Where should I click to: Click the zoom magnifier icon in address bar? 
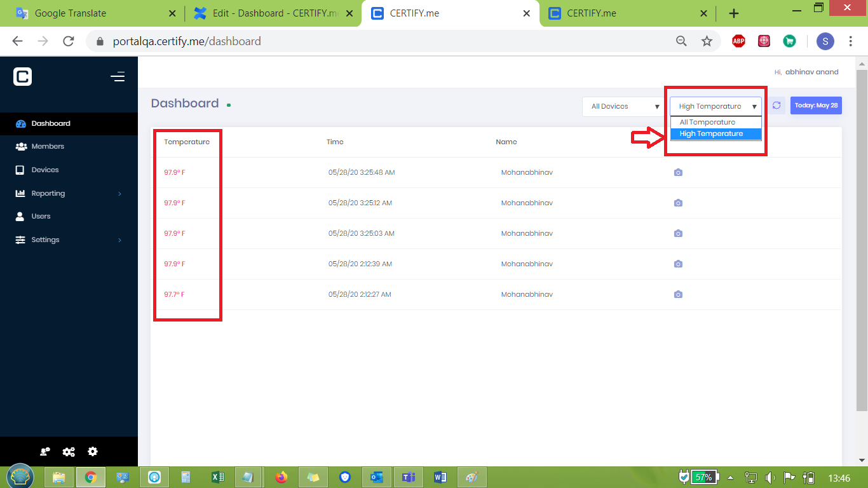[681, 41]
